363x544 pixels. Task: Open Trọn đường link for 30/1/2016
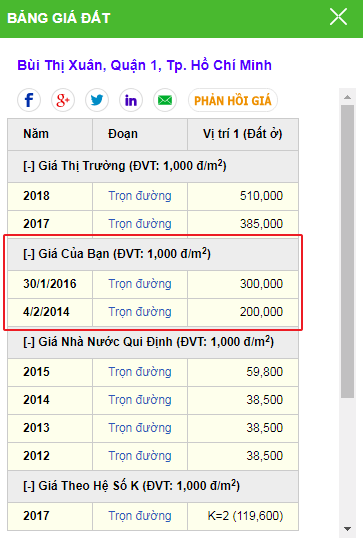140,284
